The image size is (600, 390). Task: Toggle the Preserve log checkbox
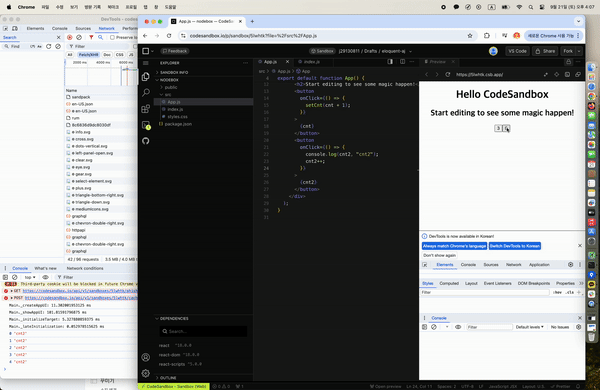[x=112, y=38]
